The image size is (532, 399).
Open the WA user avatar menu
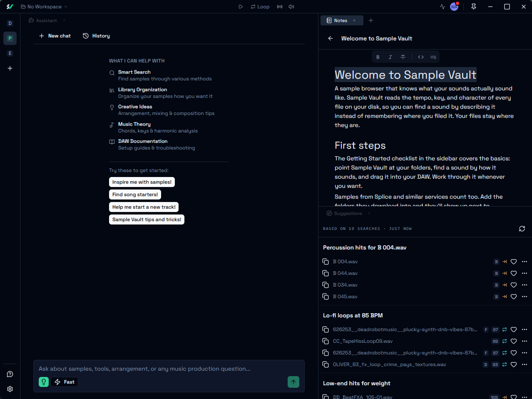454,7
